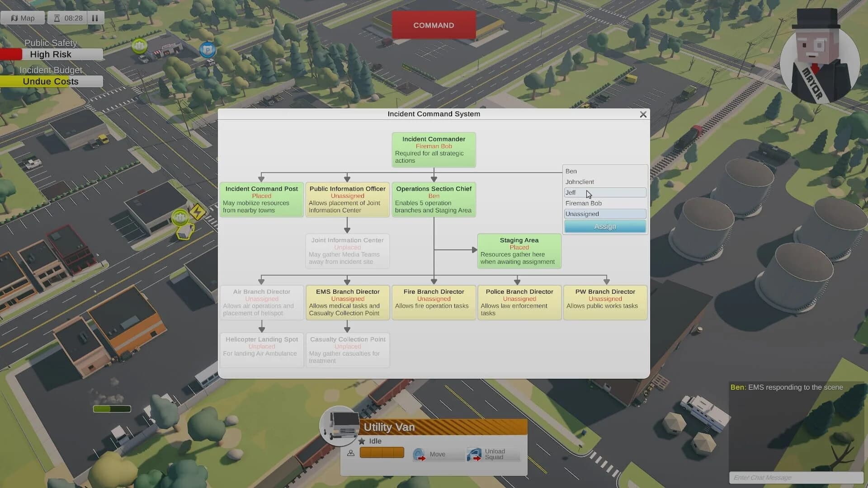Click the location pin icon in Utility Van panel

[x=351, y=452]
